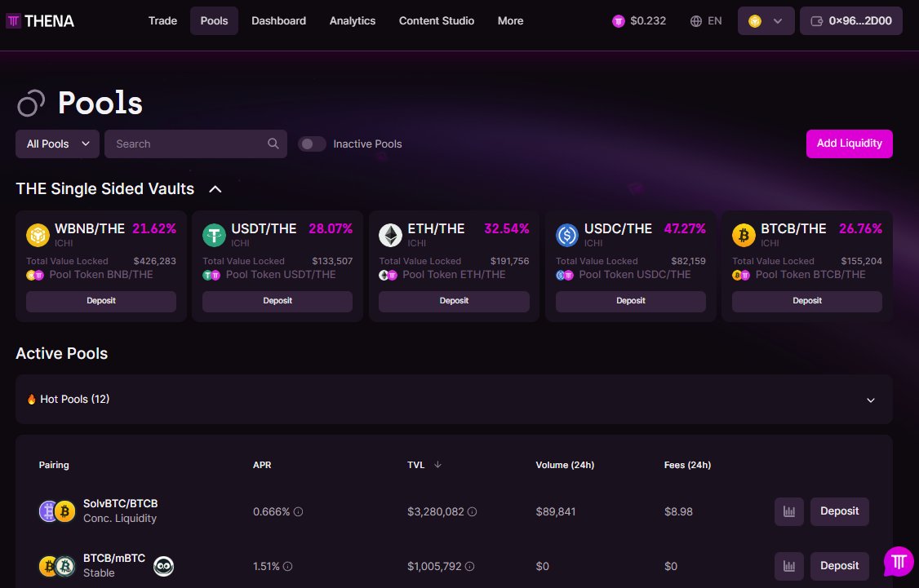Click the TVL info icon next to $3,280,082
The height and width of the screenshot is (588, 919).
point(472,512)
